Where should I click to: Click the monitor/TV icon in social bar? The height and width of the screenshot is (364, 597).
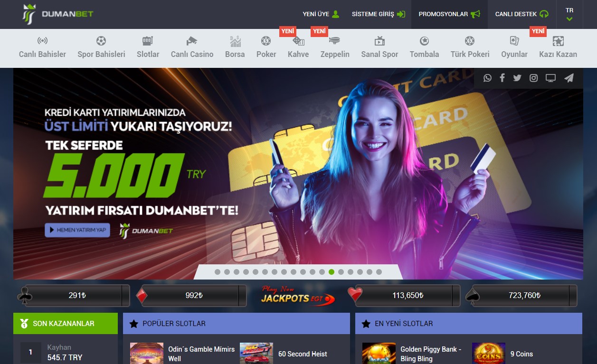click(550, 78)
